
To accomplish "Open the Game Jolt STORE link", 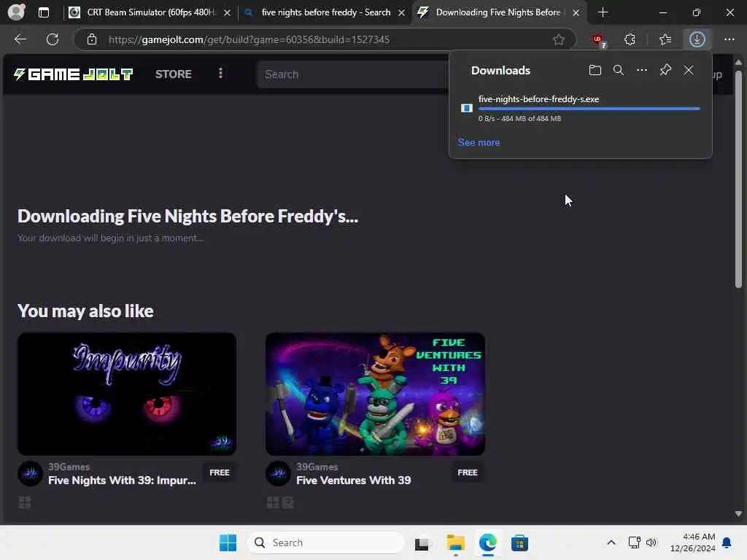I will (x=174, y=74).
